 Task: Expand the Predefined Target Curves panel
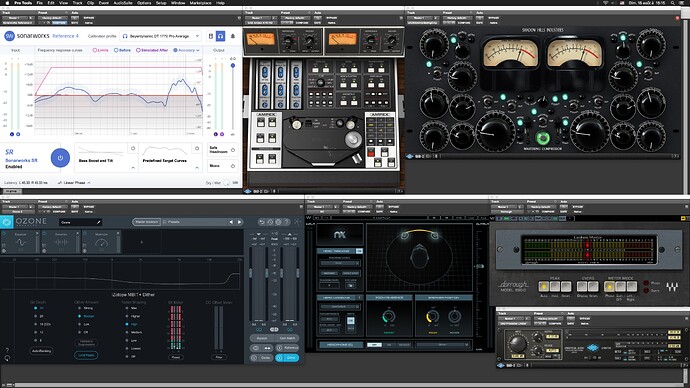coord(197,168)
